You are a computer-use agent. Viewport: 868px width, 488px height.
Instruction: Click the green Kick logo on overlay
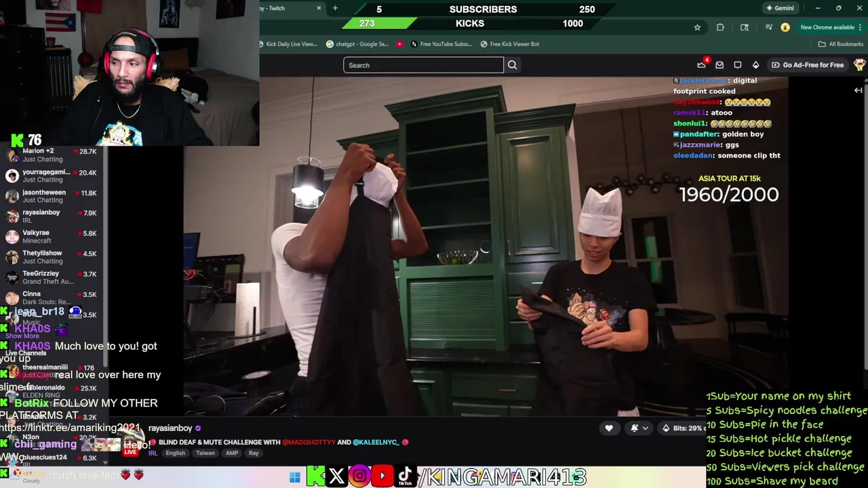click(x=315, y=476)
